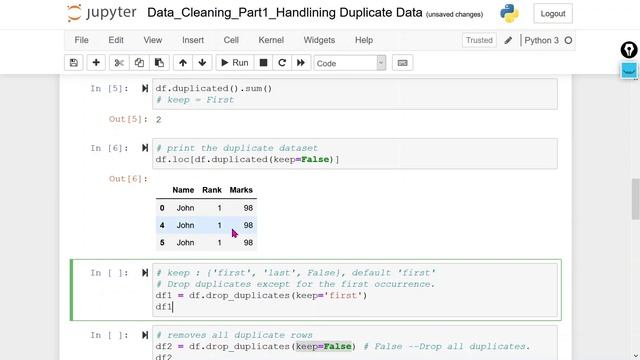Click into the df.loc duplicated code cell
This screenshot has height=360, width=640.
(x=355, y=154)
